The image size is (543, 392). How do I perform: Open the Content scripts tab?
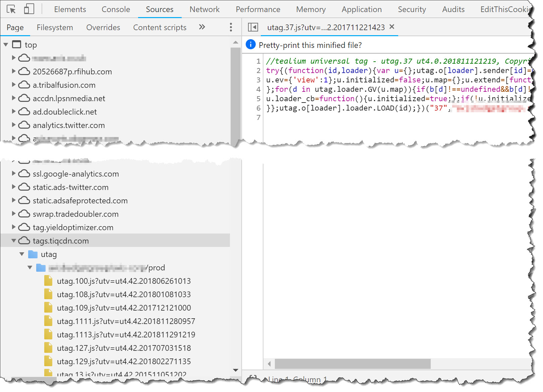[x=160, y=27]
